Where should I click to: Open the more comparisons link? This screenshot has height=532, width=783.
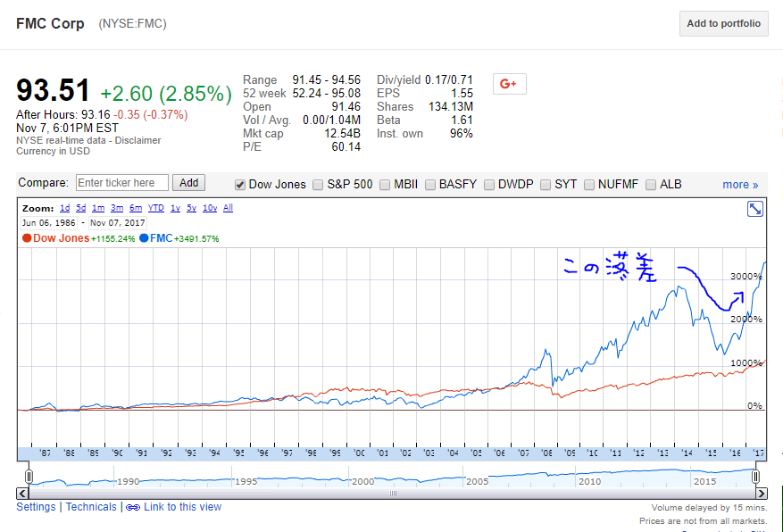(740, 185)
